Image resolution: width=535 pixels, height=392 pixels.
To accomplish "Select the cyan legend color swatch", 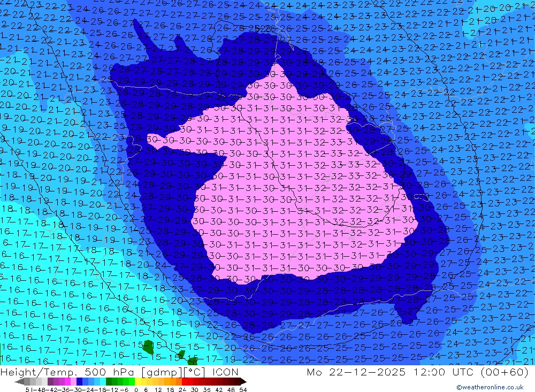I will coord(103,381).
